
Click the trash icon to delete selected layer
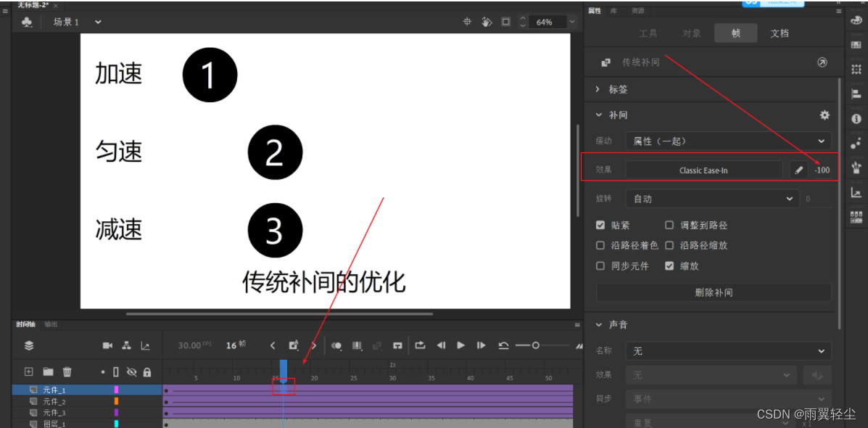[67, 371]
